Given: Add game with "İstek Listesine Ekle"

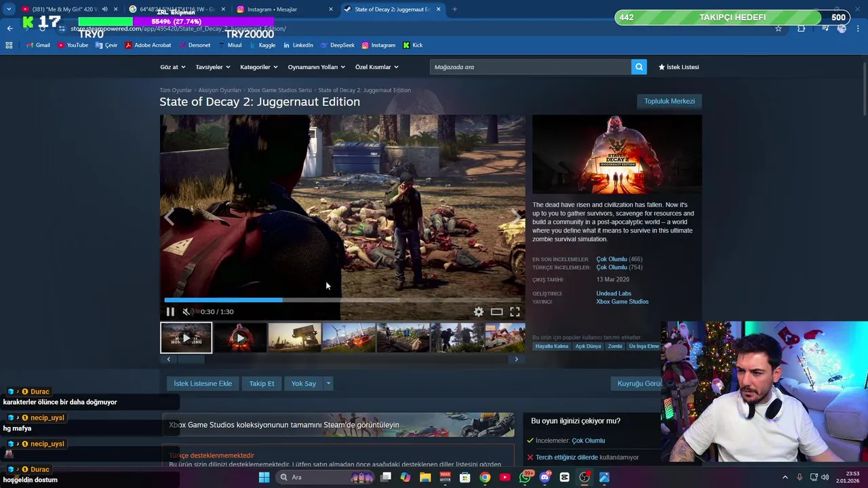Looking at the screenshot, I should 203,384.
